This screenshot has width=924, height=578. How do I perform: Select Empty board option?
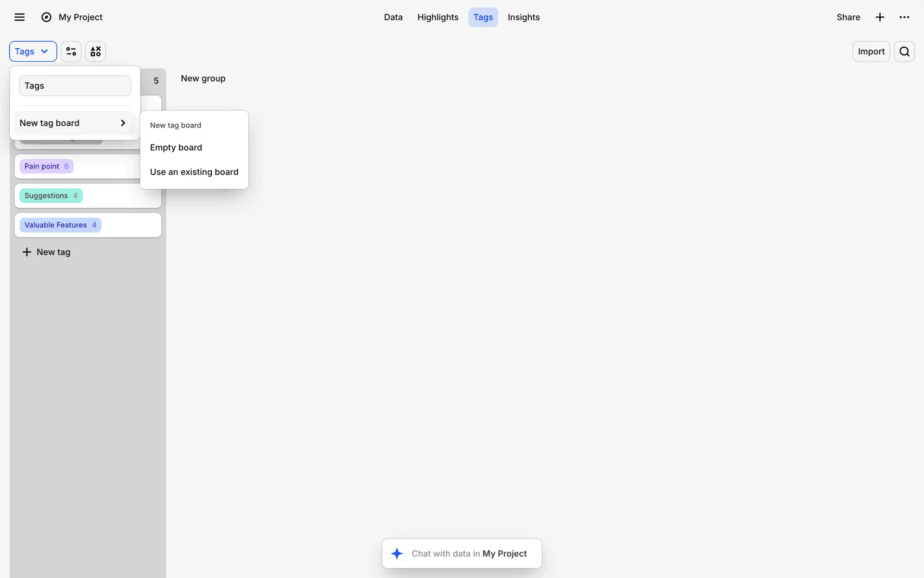click(x=176, y=147)
